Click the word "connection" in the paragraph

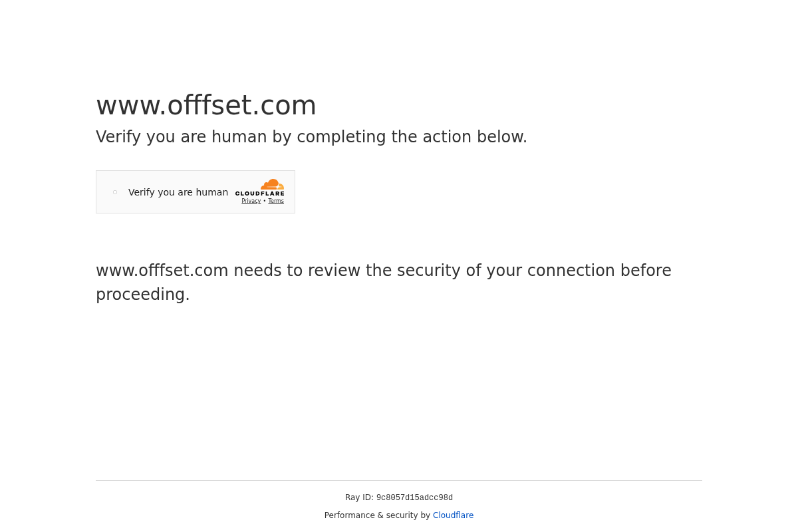click(x=568, y=271)
